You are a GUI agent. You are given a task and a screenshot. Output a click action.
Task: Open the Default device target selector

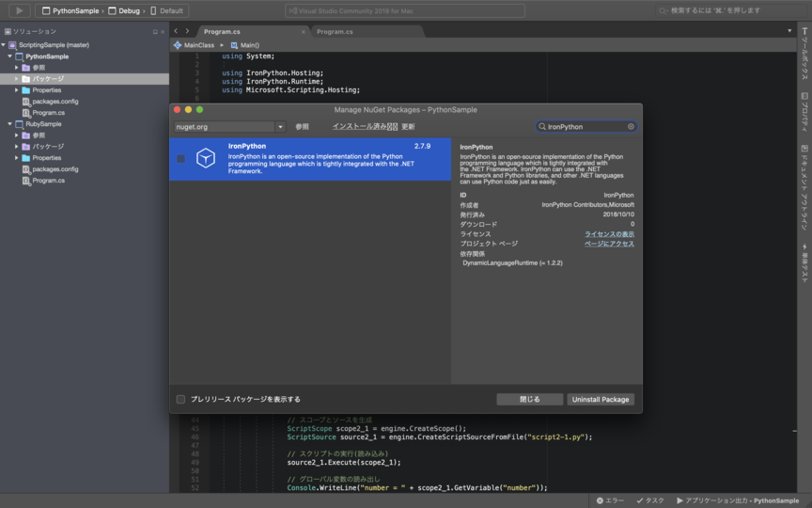[166, 10]
